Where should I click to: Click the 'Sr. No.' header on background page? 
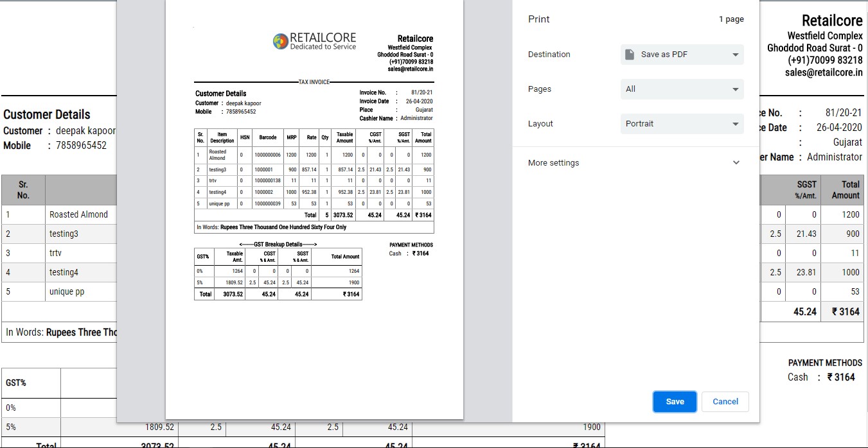23,189
